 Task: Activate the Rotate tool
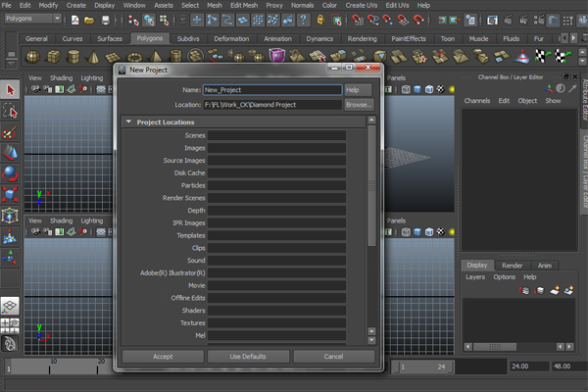coord(10,173)
